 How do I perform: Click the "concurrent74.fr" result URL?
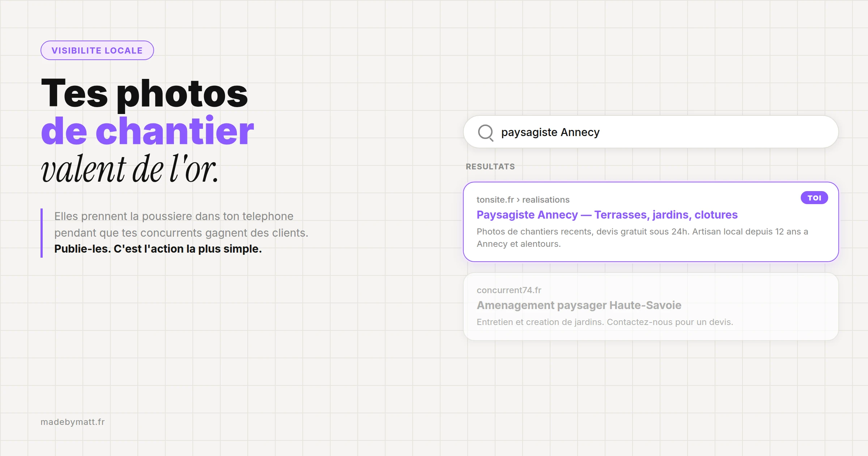509,290
